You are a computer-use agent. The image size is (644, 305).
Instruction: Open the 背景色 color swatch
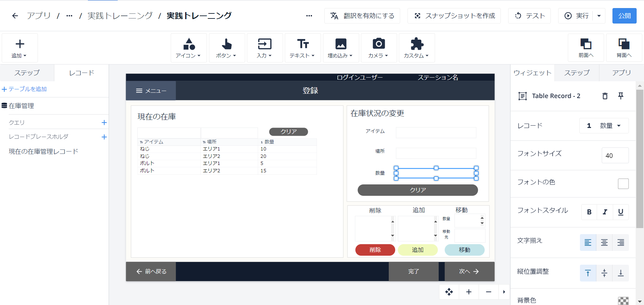pos(623,301)
